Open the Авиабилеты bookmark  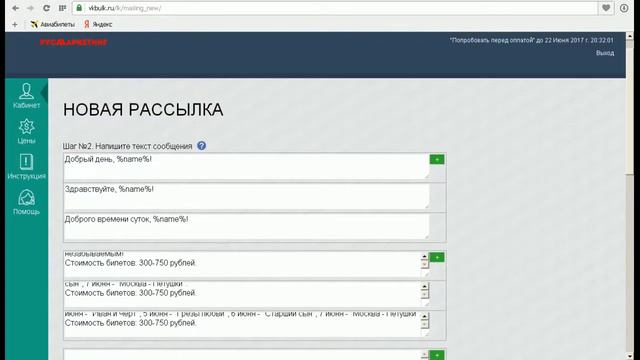click(x=53, y=24)
